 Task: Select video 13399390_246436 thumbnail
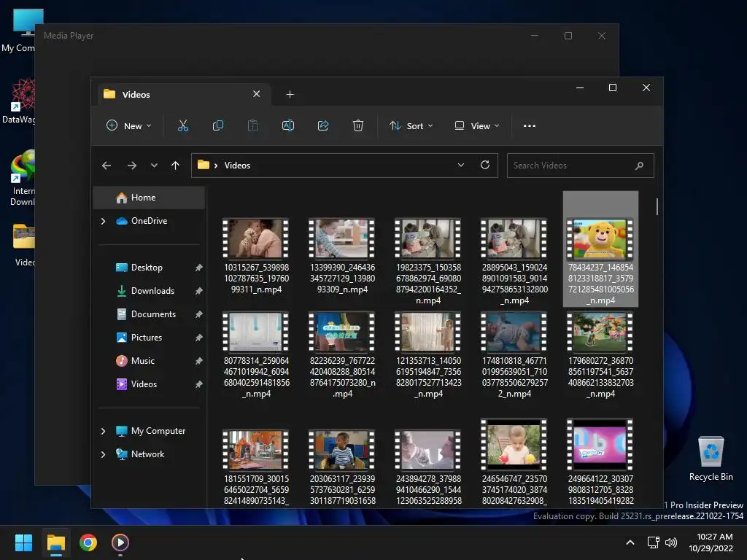[342, 238]
